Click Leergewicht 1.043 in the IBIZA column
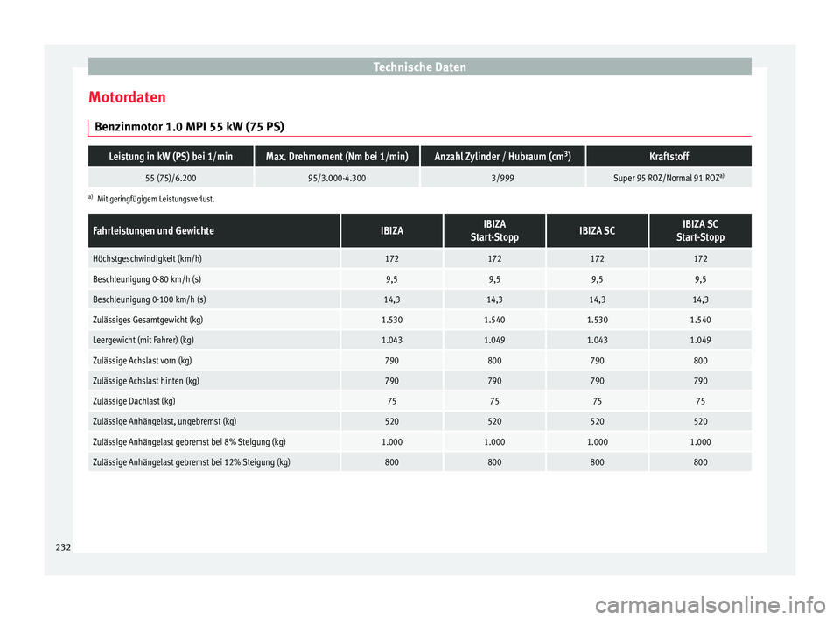 [392, 340]
